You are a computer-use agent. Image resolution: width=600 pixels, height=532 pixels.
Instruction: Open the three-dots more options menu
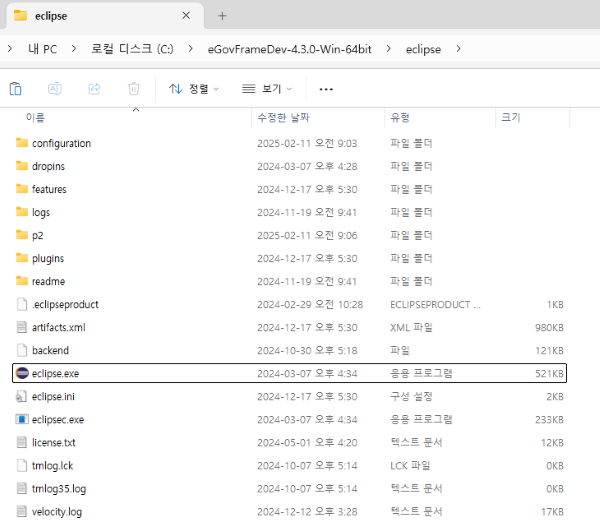tap(325, 89)
